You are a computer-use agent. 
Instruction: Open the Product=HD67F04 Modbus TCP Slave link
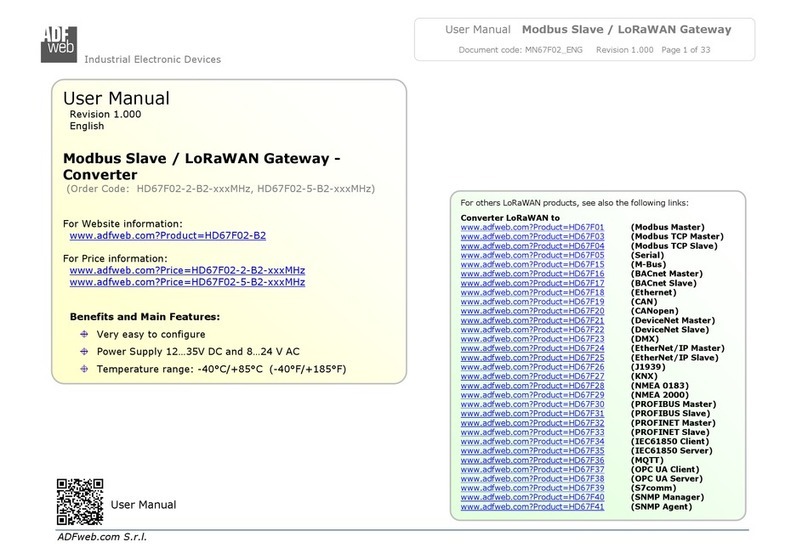pyautogui.click(x=532, y=246)
